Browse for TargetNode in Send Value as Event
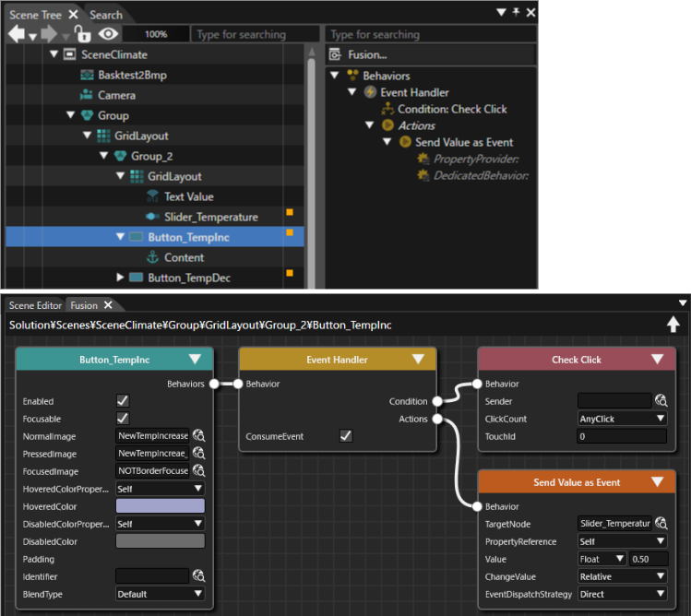The height and width of the screenshot is (616, 691). click(x=661, y=524)
